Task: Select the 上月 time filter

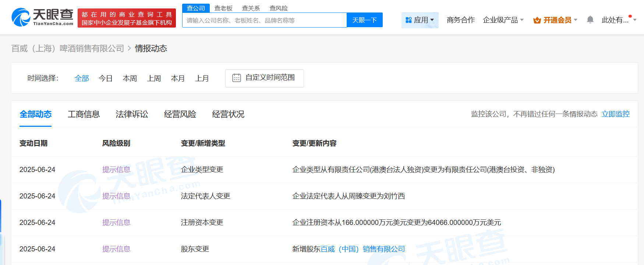Action: (202, 78)
